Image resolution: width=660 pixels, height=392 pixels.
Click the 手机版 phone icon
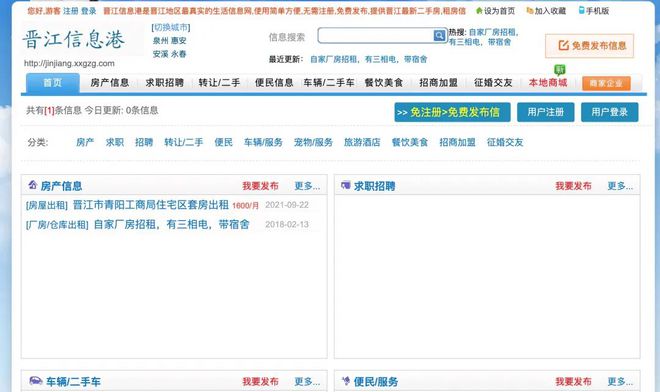pyautogui.click(x=582, y=10)
